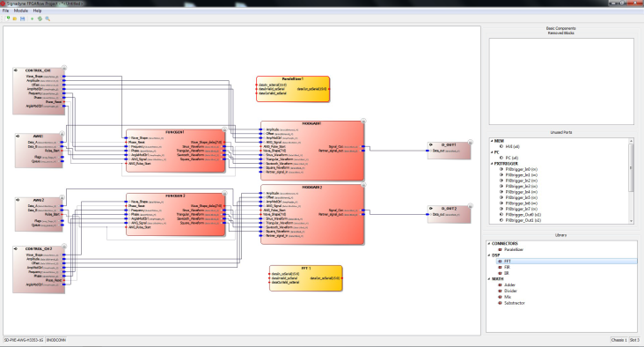644x347 pixels.
Task: Click round corner button on MODGAIN1 block
Action: tap(363, 121)
